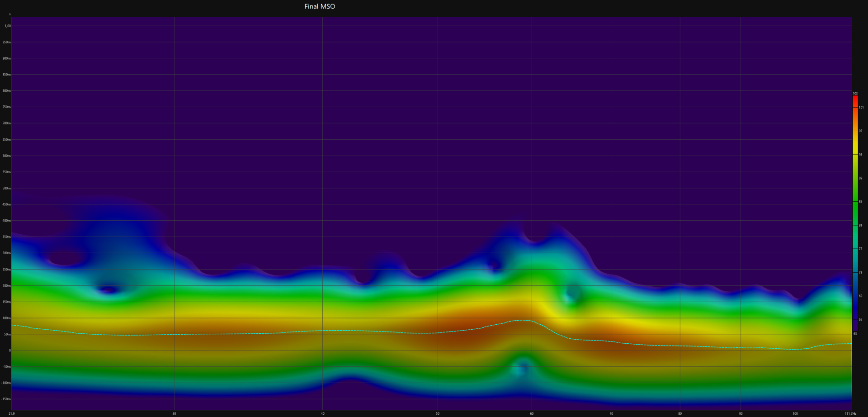Click the 60 Hz frequency axis label
This screenshot has height=417, width=868.
pos(532,413)
